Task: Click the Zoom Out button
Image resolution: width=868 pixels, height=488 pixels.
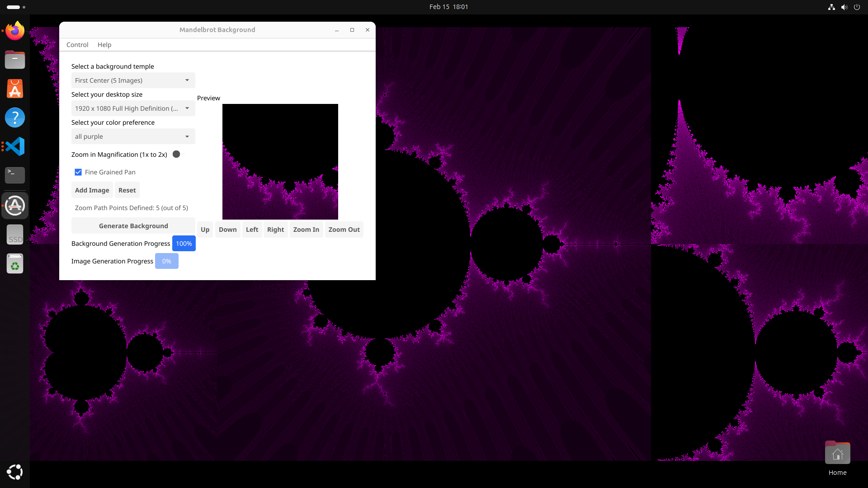Action: pos(344,230)
